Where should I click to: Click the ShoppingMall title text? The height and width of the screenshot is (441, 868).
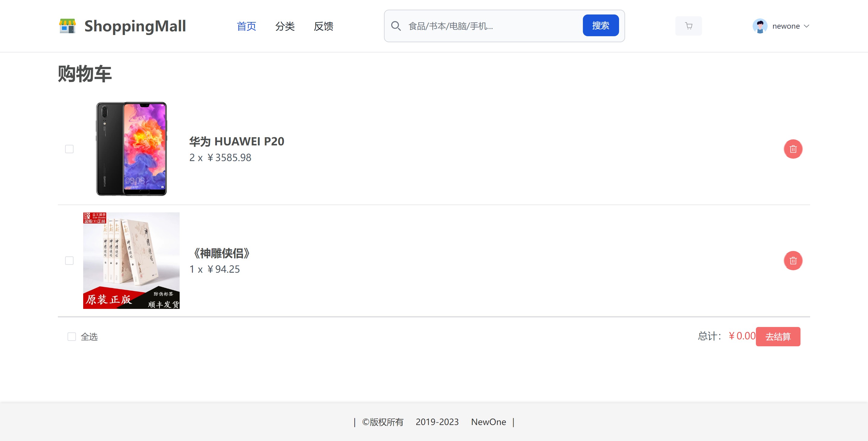tap(135, 26)
